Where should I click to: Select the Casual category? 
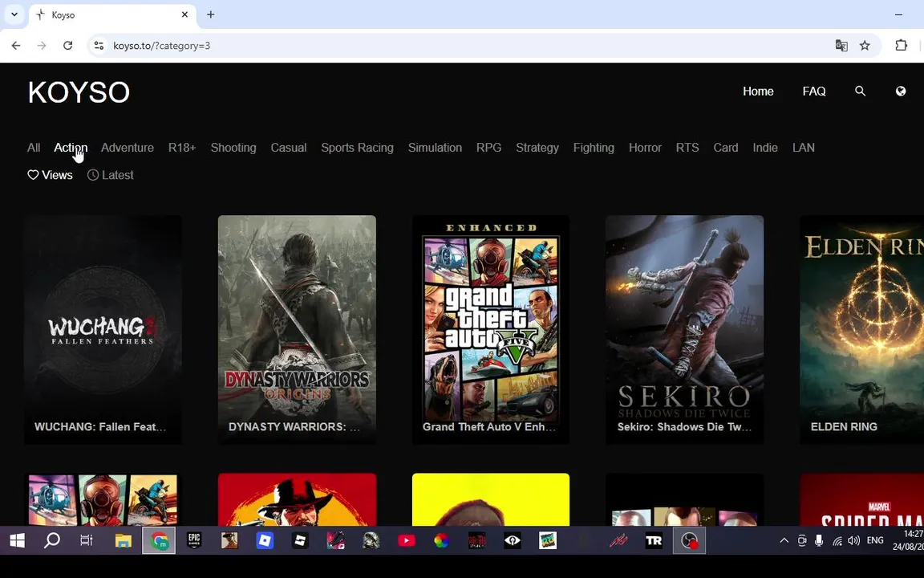coord(289,148)
